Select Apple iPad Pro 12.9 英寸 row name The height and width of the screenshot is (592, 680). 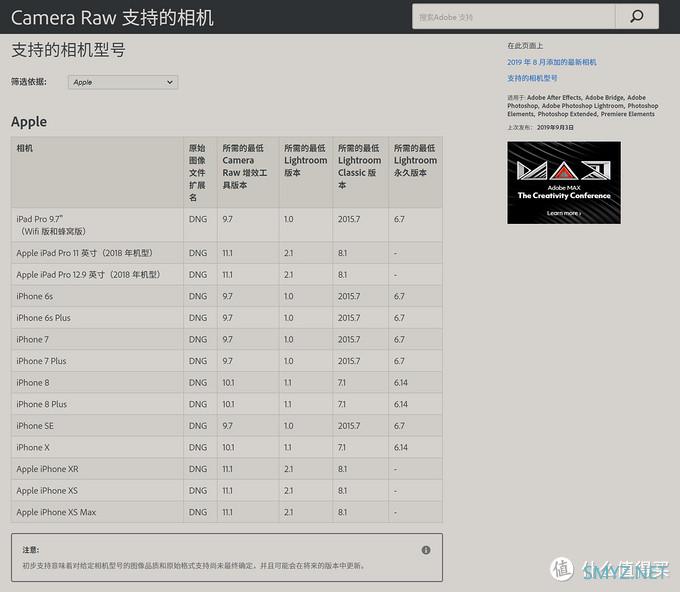coord(88,275)
